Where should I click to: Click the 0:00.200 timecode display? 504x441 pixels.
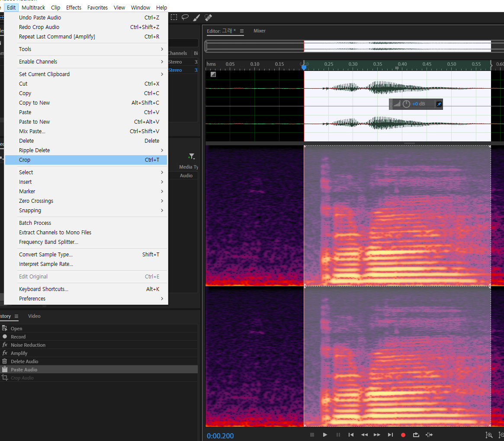pos(220,436)
